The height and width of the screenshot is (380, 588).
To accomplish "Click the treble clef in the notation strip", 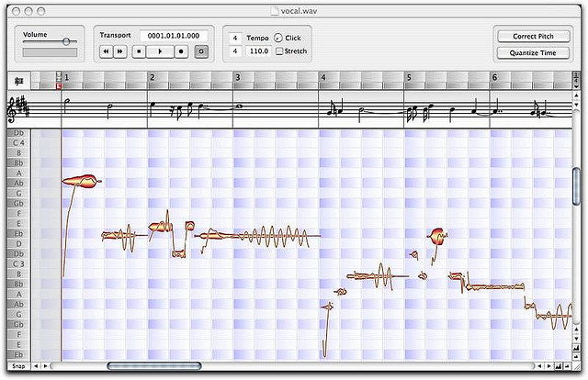I will (x=12, y=109).
